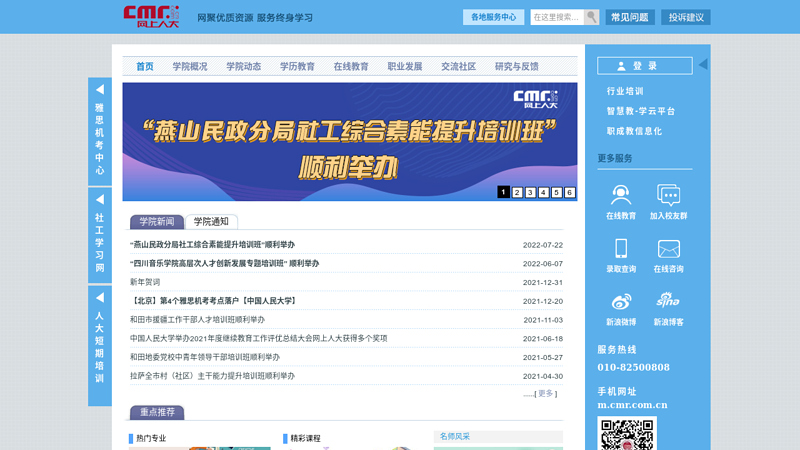The width and height of the screenshot is (800, 450).
Task: Show banner slide 5
Action: pyautogui.click(x=557, y=192)
